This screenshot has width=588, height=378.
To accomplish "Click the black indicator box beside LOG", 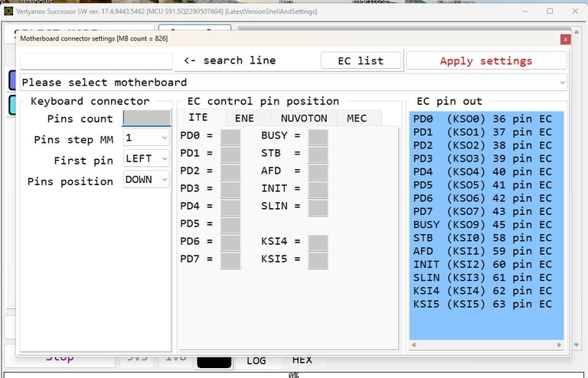I will (214, 362).
